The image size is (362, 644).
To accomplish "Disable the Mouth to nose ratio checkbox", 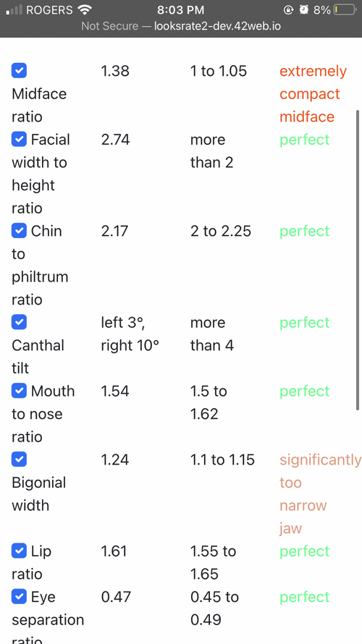I will click(x=19, y=391).
